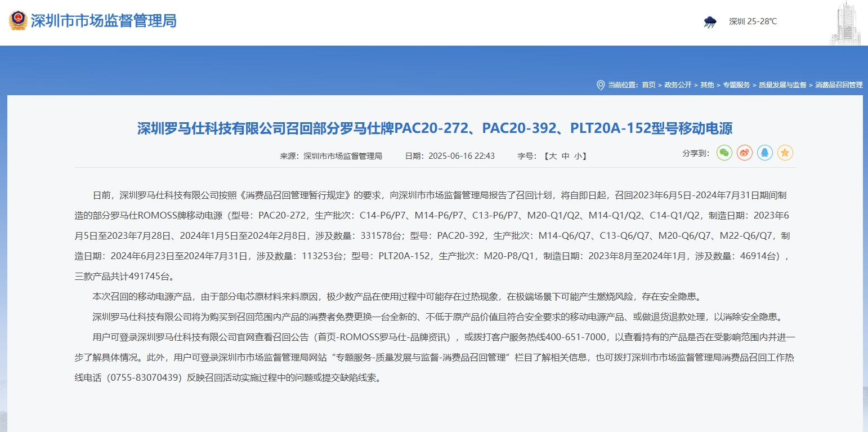Screen dimensions: 868x432
Task: Go to 消费品召回管理 breadcrumb
Action: [x=839, y=85]
